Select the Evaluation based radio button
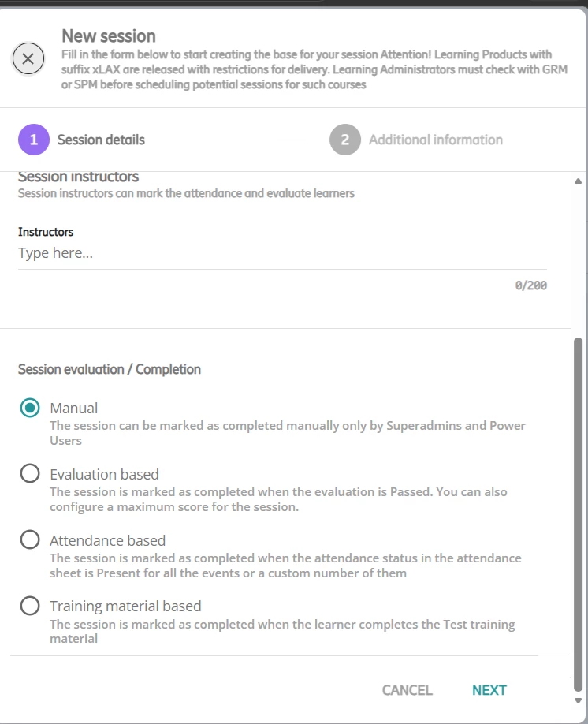 click(x=30, y=473)
